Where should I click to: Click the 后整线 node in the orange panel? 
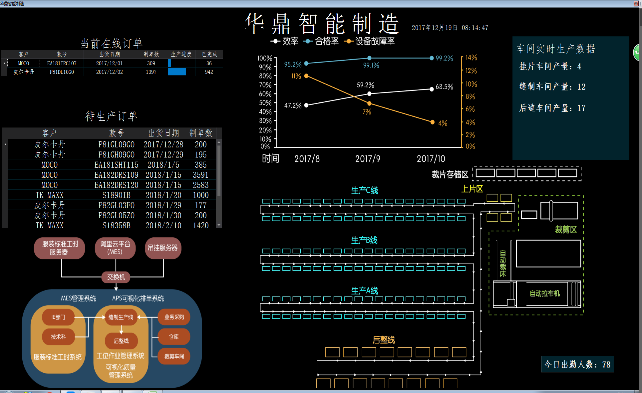point(121,341)
